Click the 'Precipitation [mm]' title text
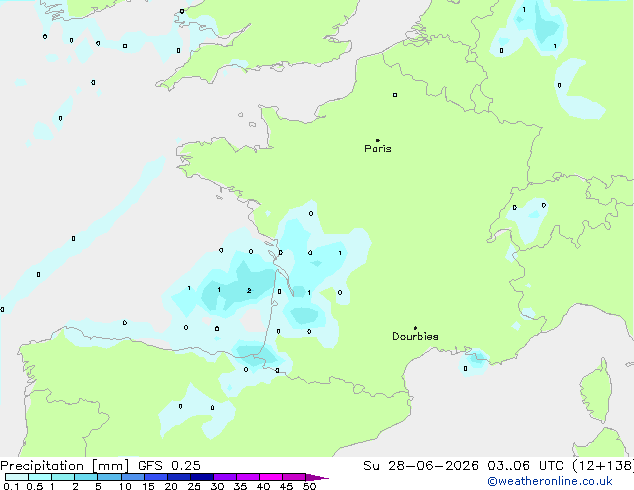The height and width of the screenshot is (490, 634). pyautogui.click(x=65, y=466)
